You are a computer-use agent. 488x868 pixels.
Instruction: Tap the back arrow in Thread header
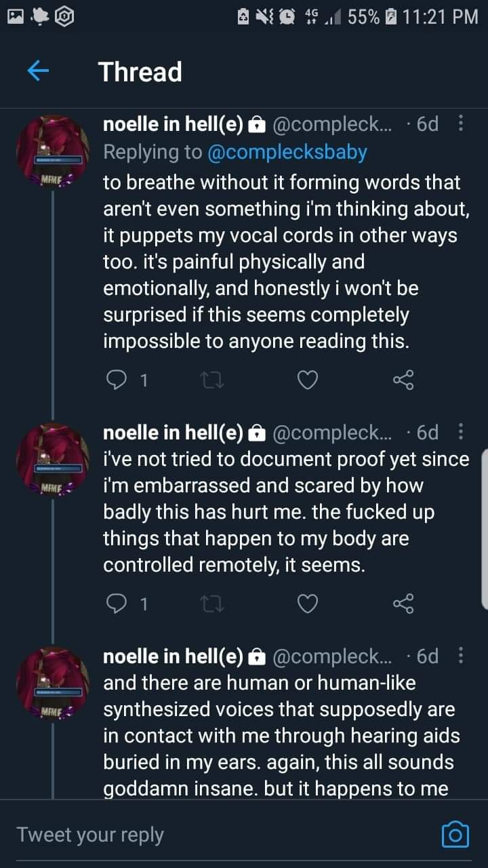(39, 71)
